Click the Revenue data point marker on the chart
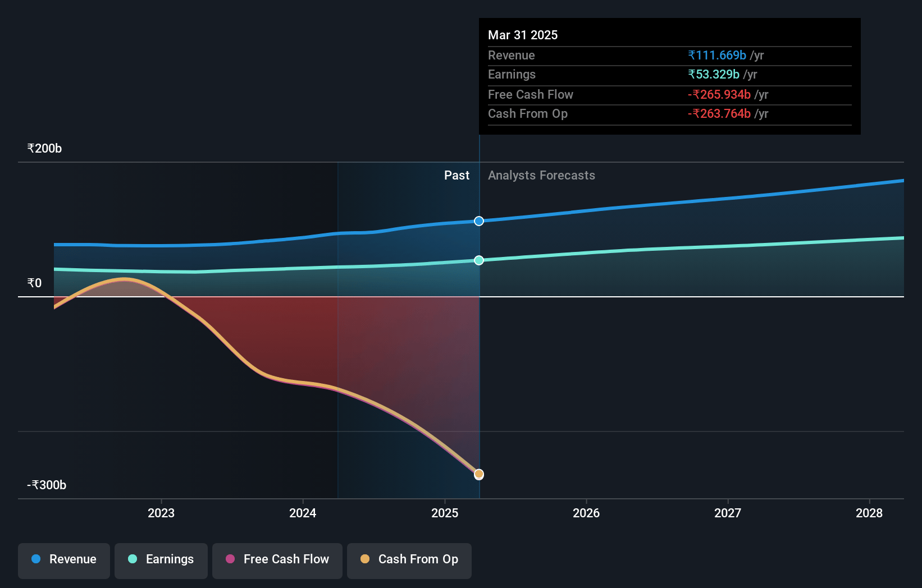 click(479, 221)
